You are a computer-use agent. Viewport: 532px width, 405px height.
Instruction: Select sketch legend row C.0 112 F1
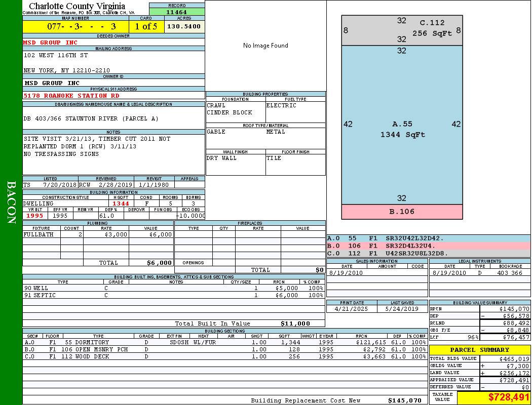(x=429, y=254)
